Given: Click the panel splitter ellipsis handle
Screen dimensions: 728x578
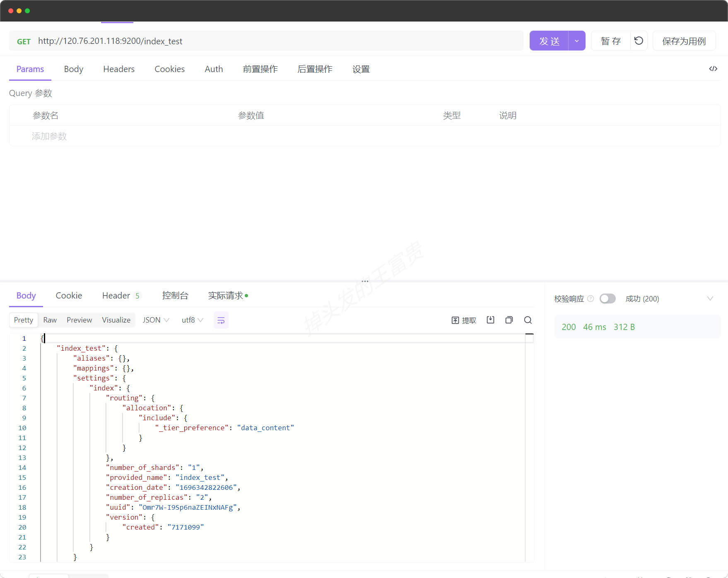Looking at the screenshot, I should point(365,281).
